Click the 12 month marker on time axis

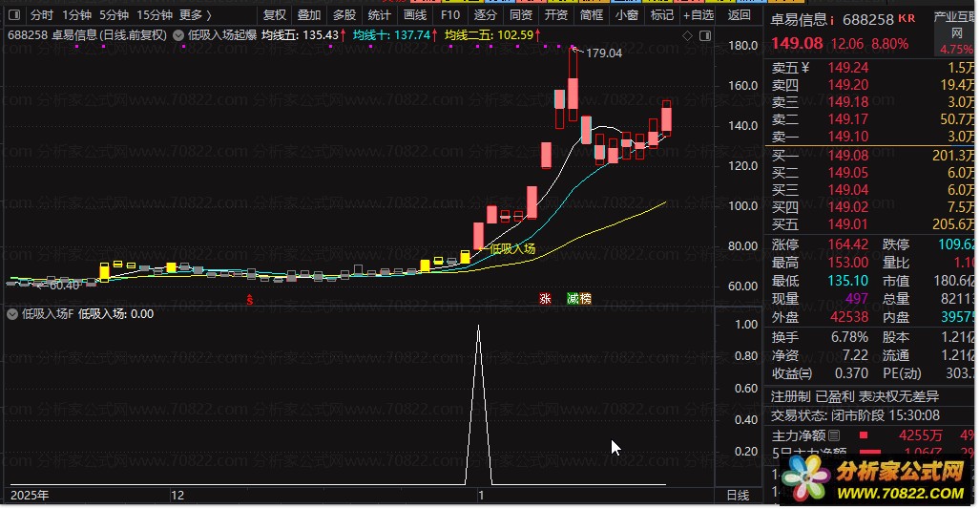[x=177, y=496]
